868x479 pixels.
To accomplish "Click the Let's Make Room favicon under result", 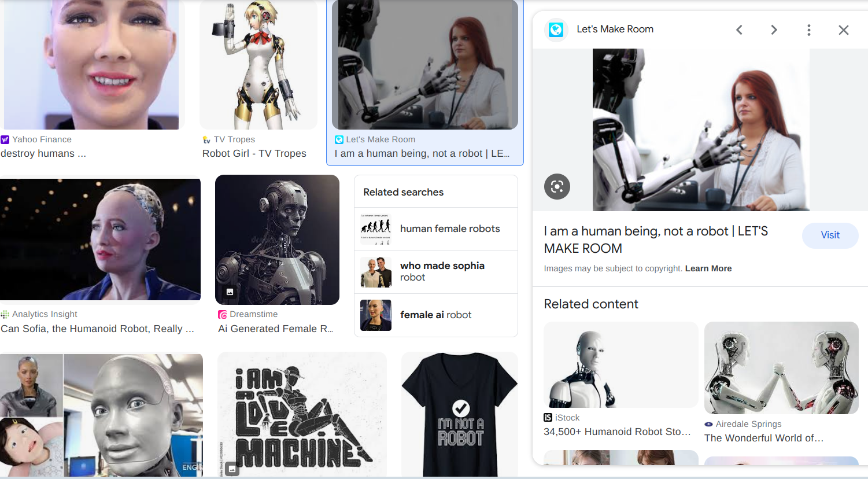I will click(x=339, y=139).
